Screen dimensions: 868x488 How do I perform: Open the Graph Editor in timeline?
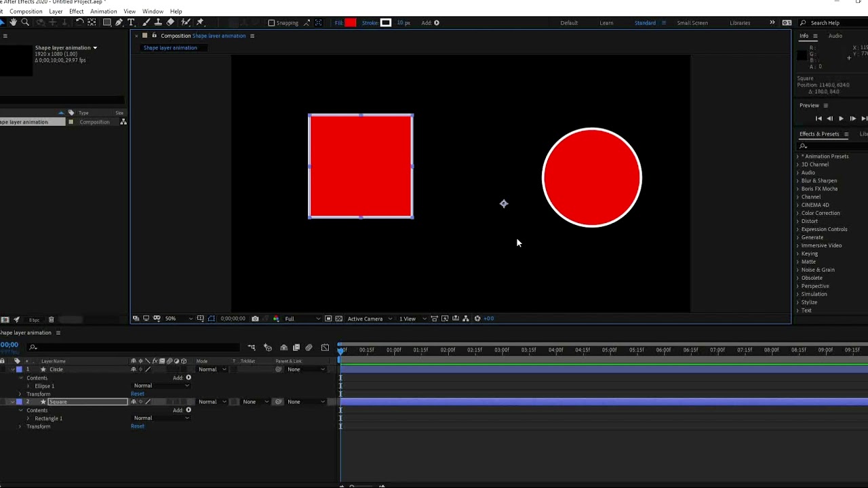(325, 348)
